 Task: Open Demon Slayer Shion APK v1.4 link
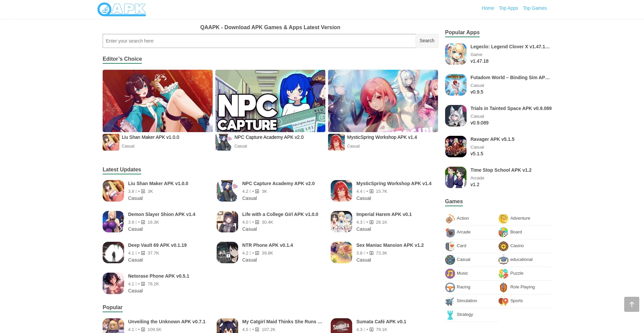(x=162, y=214)
